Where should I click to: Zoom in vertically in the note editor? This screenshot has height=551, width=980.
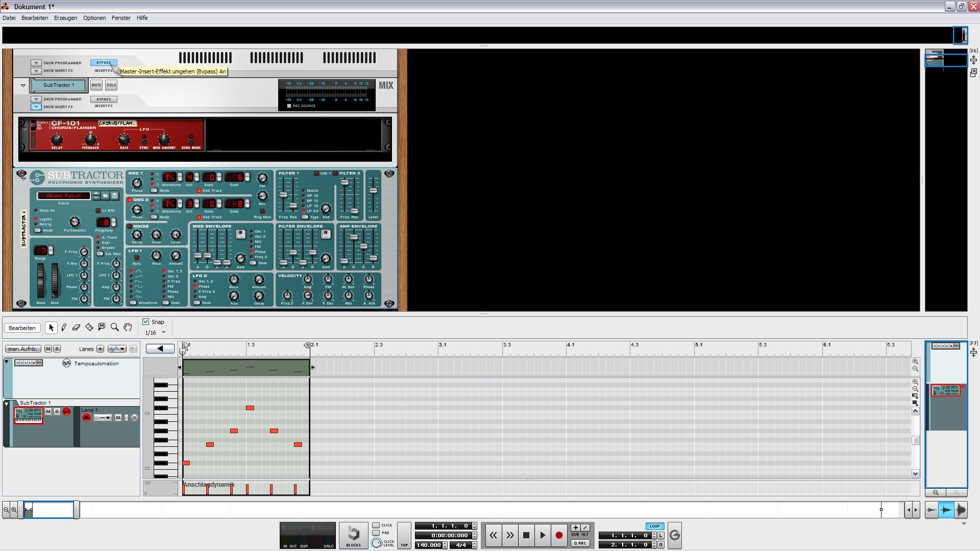(x=915, y=382)
